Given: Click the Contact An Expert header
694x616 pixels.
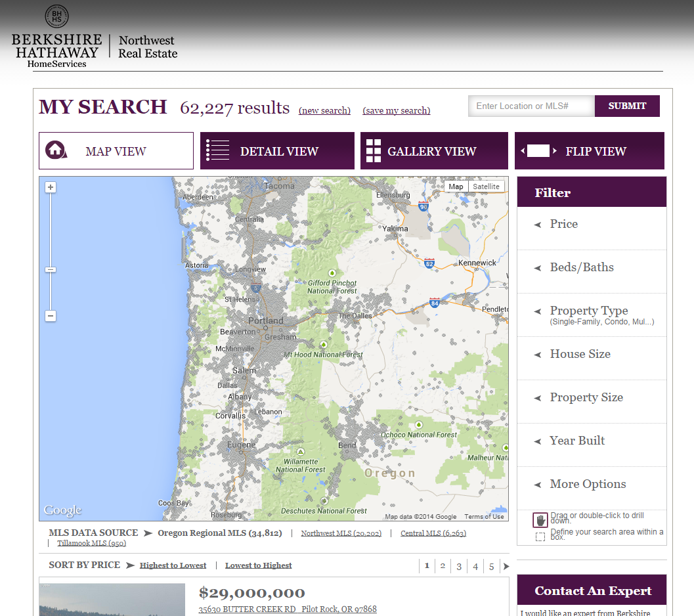Looking at the screenshot, I should pos(592,590).
